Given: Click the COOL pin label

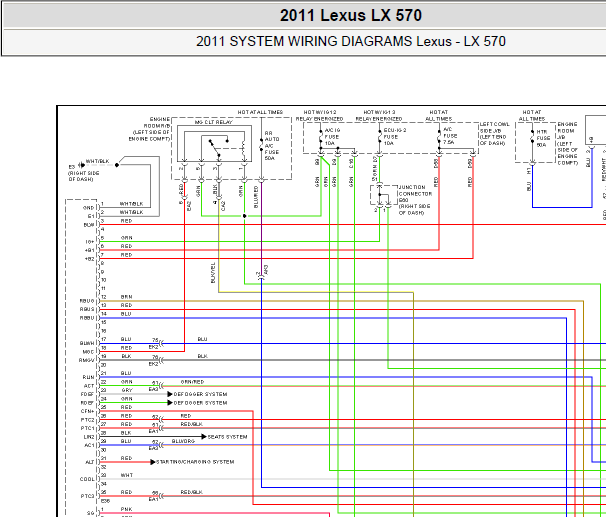Looking at the screenshot, I should tap(87, 479).
